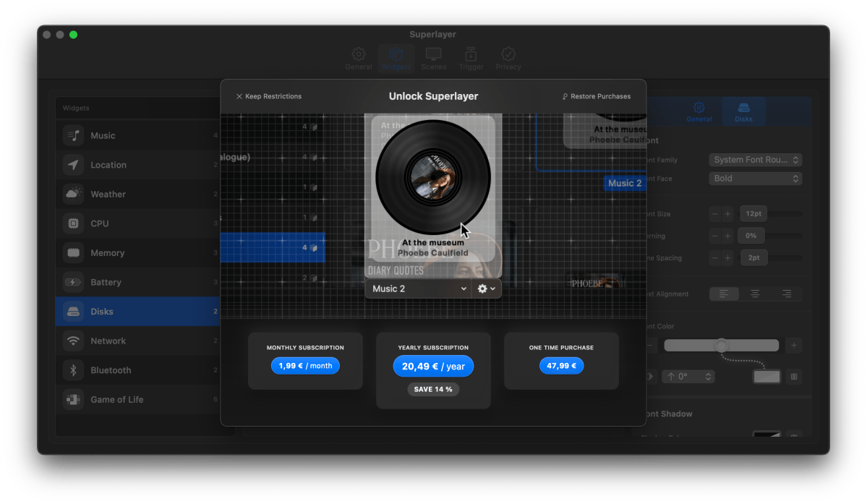The width and height of the screenshot is (867, 504).
Task: Increase line spacing with plus button
Action: (x=727, y=257)
